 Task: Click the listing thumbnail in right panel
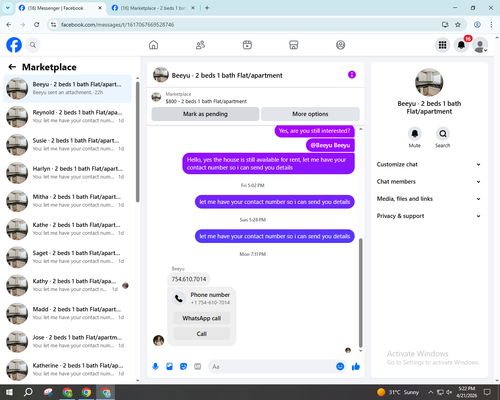click(x=429, y=82)
